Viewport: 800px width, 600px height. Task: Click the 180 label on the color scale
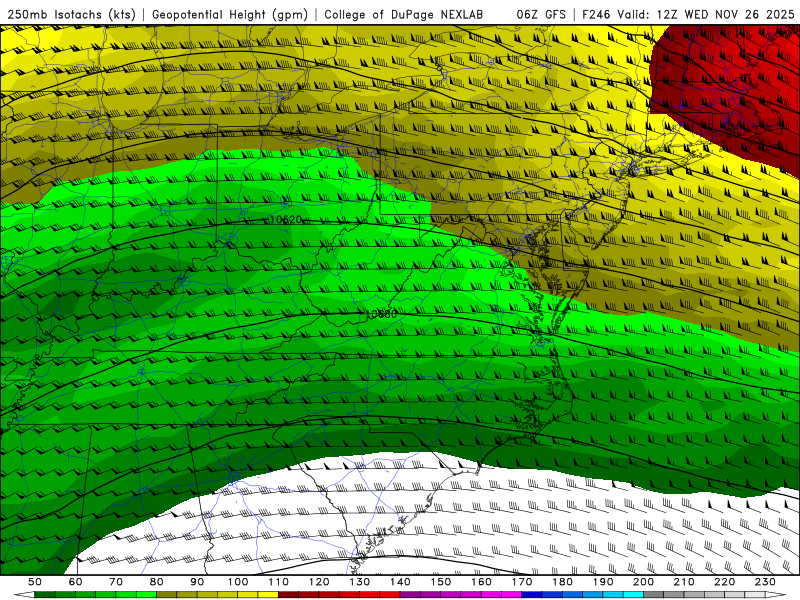[x=562, y=582]
